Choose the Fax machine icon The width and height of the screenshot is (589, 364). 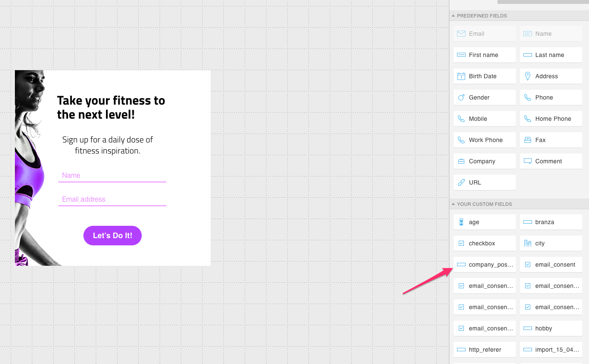coord(527,140)
